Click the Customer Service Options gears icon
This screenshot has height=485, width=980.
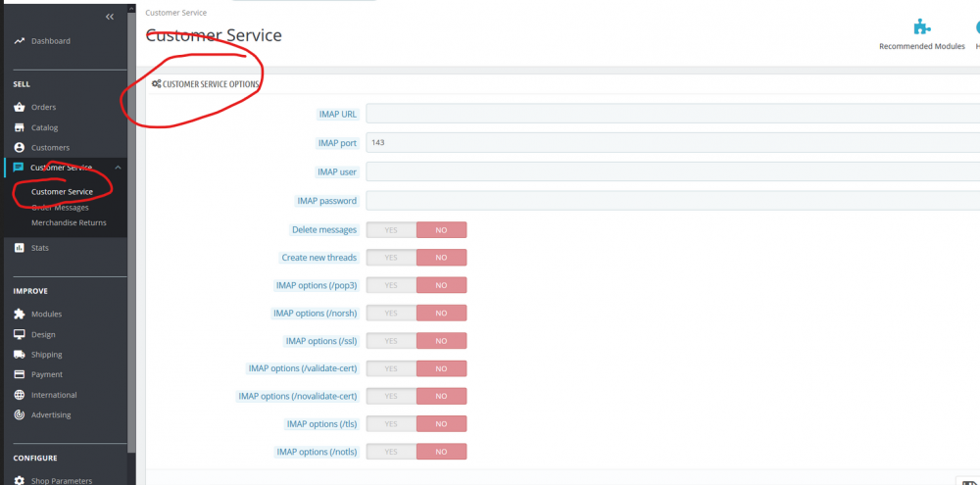[x=156, y=83]
